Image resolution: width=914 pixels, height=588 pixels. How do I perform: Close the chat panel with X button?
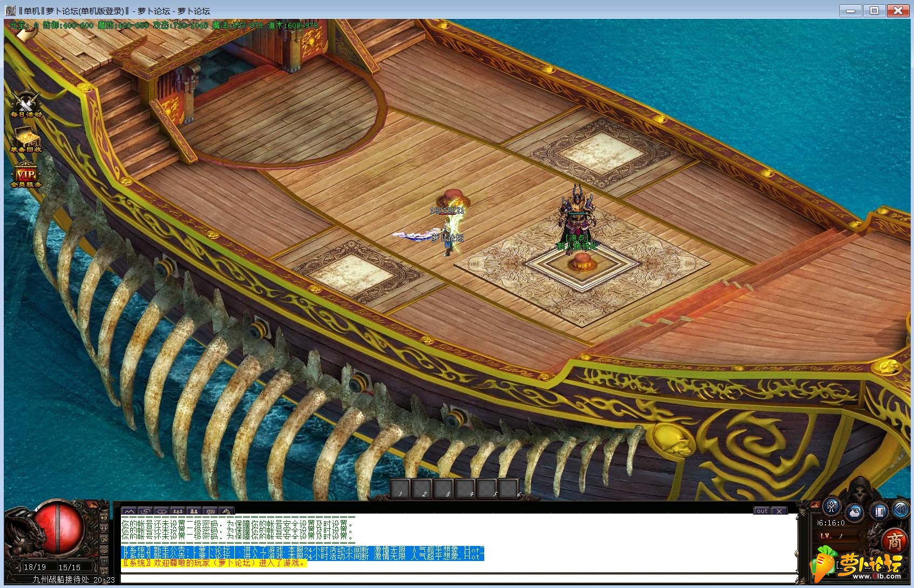pos(779,511)
